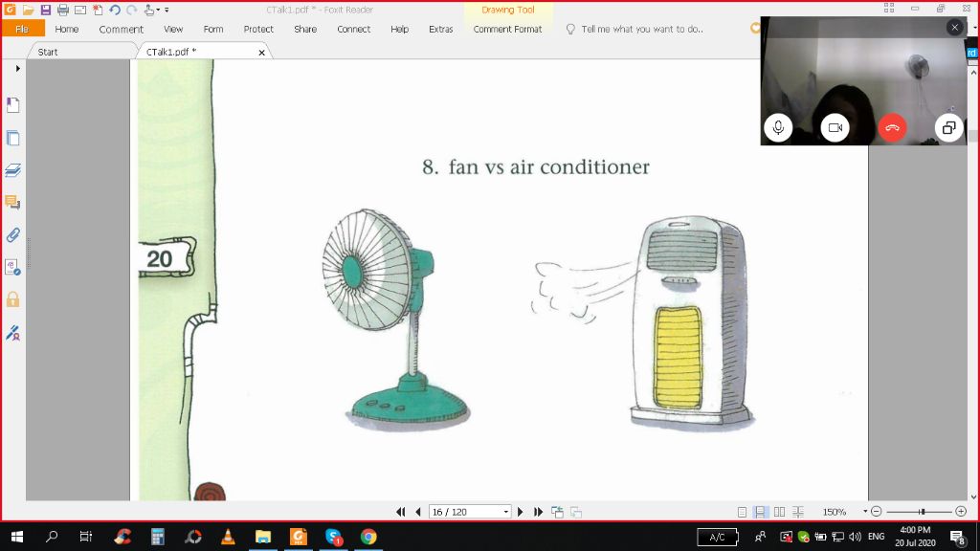Image resolution: width=980 pixels, height=551 pixels.
Task: Open the Comments panel in sidebar
Action: pos(12,202)
